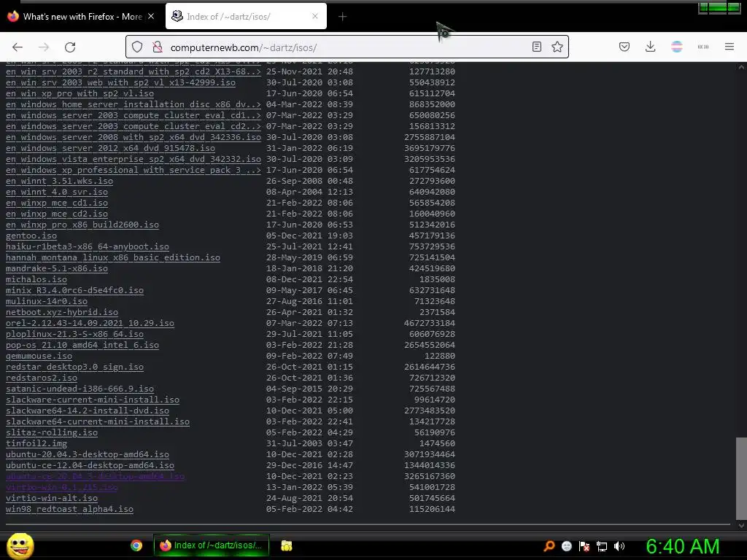Image resolution: width=747 pixels, height=560 pixels.
Task: Open the Pocket save icon
Action: coord(624,47)
